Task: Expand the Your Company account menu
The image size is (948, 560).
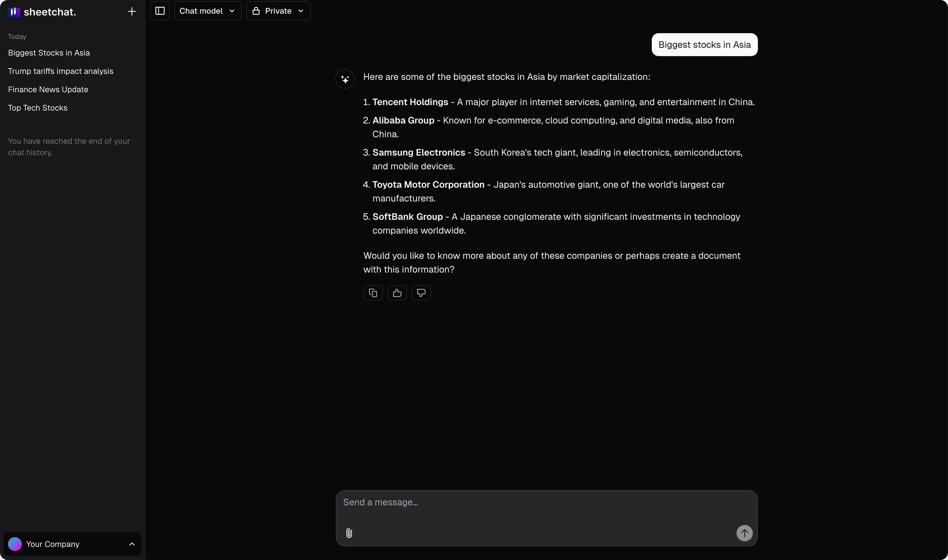Action: 131,544
